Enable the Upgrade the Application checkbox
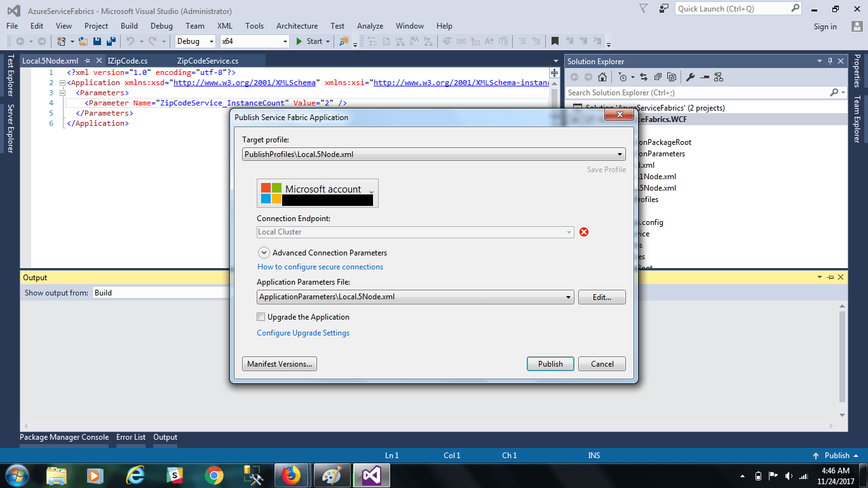This screenshot has height=488, width=868. [261, 317]
